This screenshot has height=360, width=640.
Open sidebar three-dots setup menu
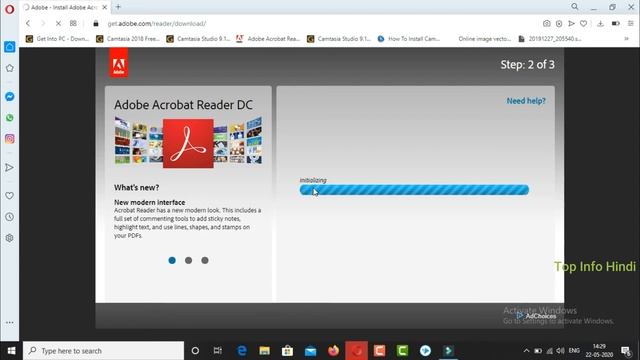click(x=9, y=322)
